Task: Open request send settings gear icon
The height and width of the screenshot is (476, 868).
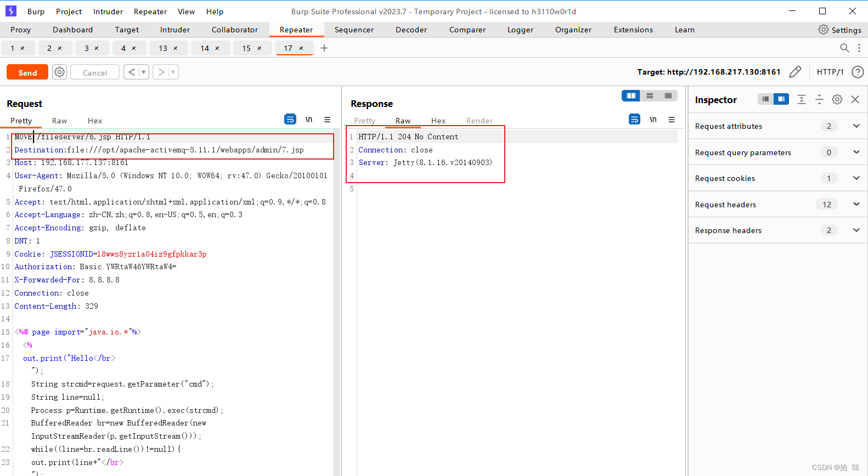Action: [x=60, y=72]
